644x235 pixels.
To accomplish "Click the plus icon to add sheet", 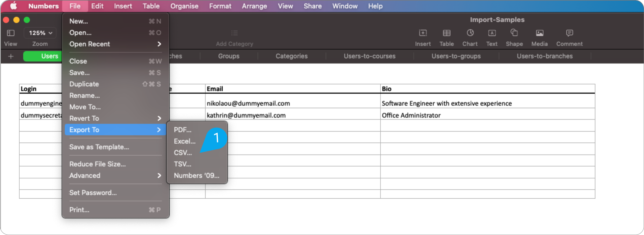I will (11, 57).
